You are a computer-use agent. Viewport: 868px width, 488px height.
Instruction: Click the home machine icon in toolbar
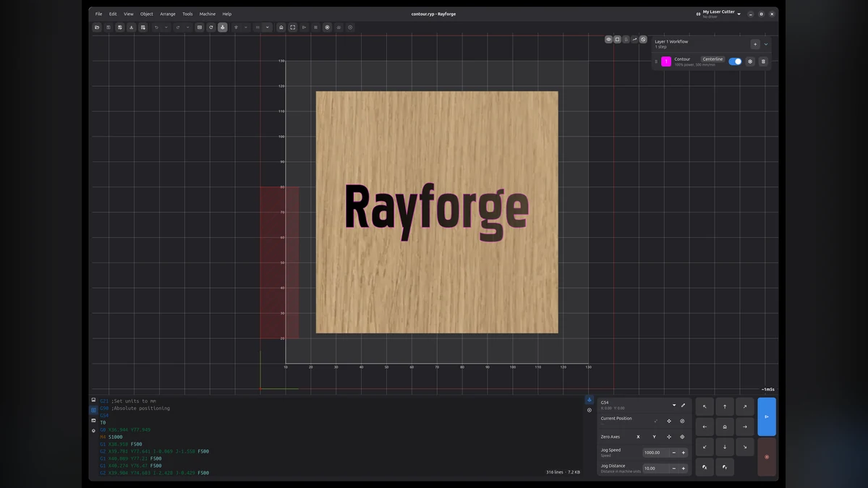click(x=281, y=27)
